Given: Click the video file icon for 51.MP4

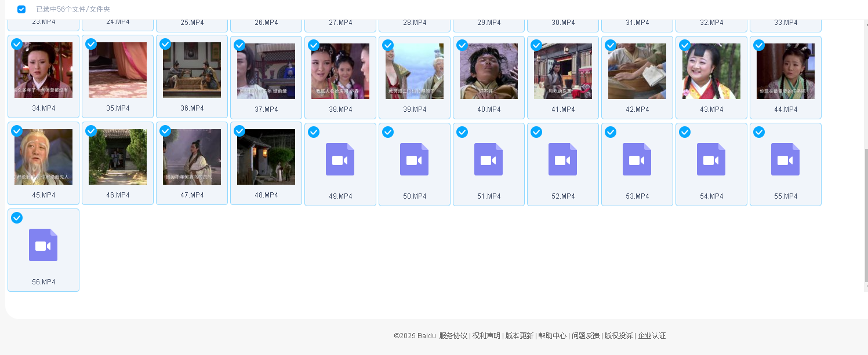Looking at the screenshot, I should 488,159.
